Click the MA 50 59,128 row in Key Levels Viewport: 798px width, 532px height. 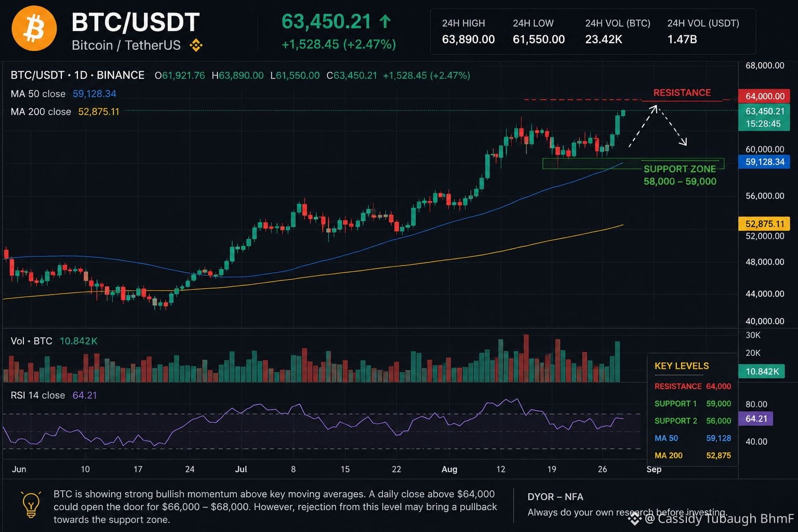(x=693, y=438)
